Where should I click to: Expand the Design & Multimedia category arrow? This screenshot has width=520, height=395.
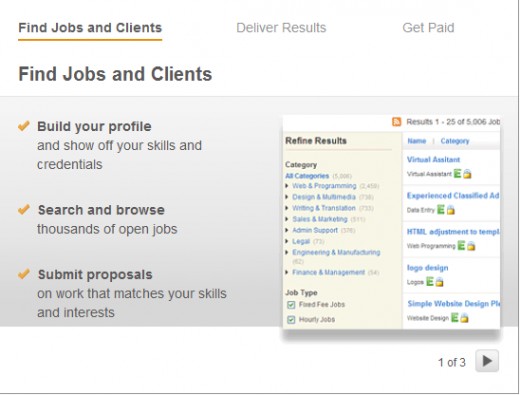point(287,197)
